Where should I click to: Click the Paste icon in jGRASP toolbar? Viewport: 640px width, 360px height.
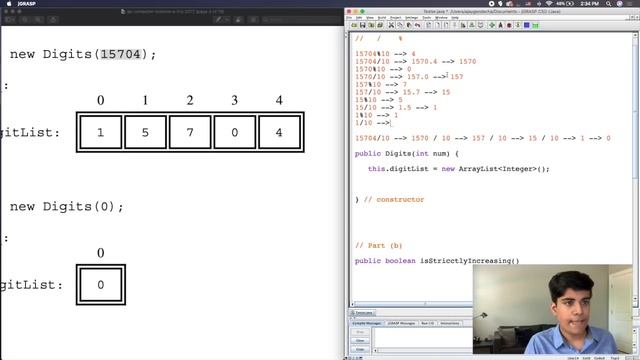pyautogui.click(x=409, y=25)
